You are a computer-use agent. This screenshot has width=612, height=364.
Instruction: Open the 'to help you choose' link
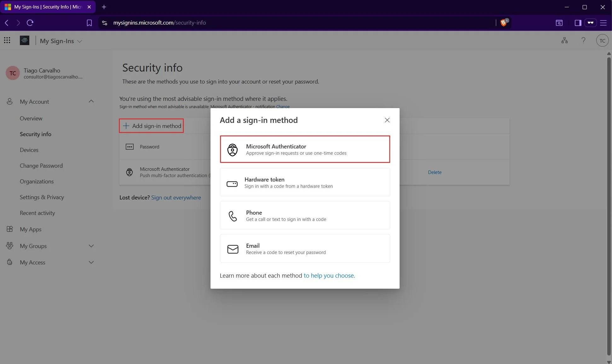pyautogui.click(x=329, y=275)
